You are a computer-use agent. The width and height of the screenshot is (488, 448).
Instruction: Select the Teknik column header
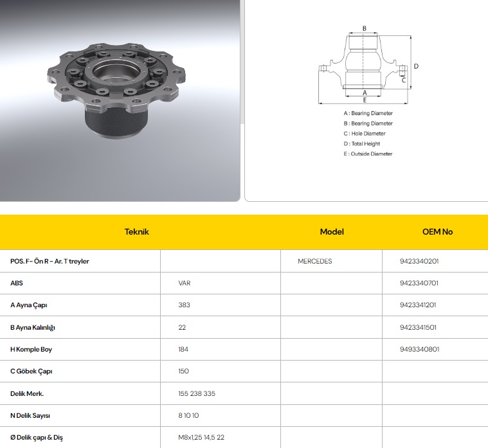(x=136, y=231)
